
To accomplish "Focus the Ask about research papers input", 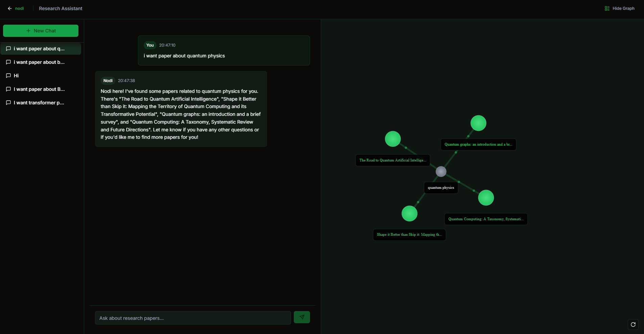I will (x=193, y=318).
